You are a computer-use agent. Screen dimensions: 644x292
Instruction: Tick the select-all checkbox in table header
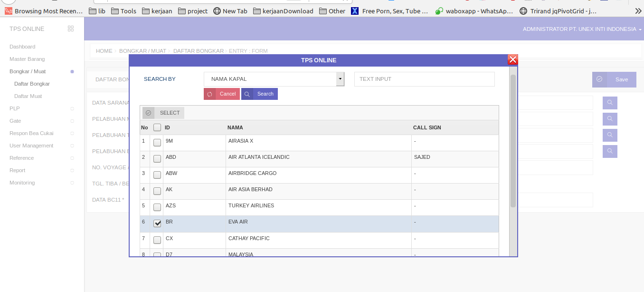pos(157,127)
